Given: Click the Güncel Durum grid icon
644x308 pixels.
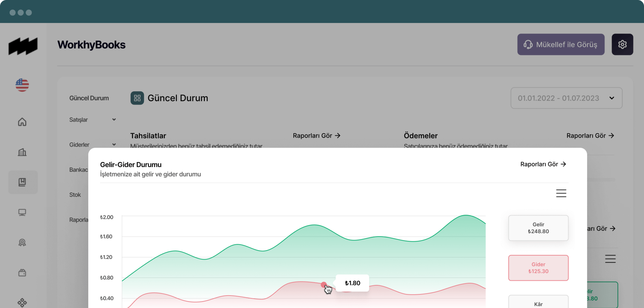Looking at the screenshot, I should pos(137,98).
